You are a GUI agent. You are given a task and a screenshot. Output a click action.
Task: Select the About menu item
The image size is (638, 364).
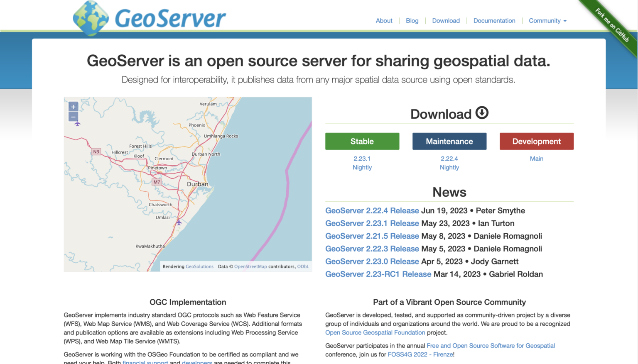point(384,20)
